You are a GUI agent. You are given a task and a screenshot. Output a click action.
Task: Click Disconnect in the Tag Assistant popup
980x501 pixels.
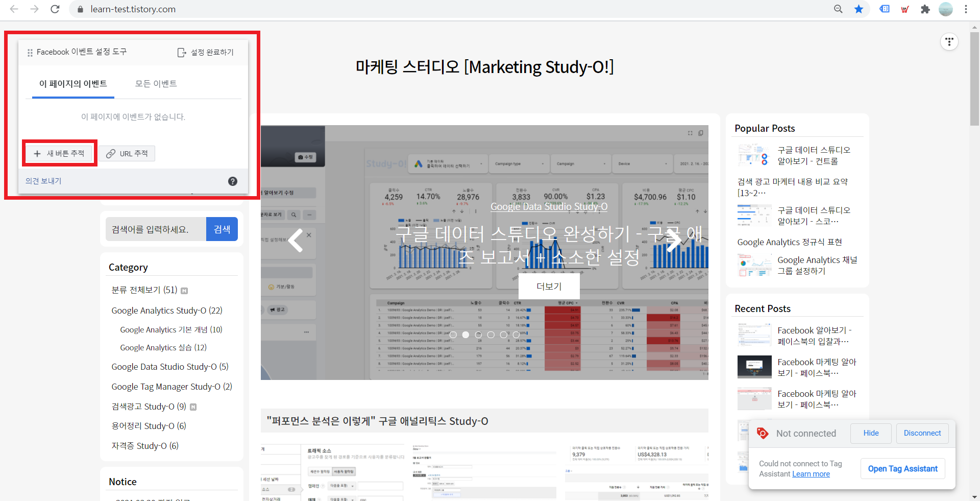pos(922,434)
